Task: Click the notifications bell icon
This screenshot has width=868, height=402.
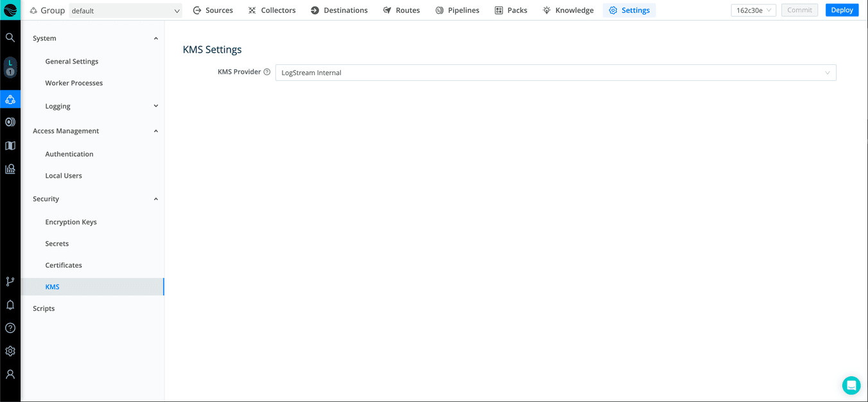Action: (10, 305)
